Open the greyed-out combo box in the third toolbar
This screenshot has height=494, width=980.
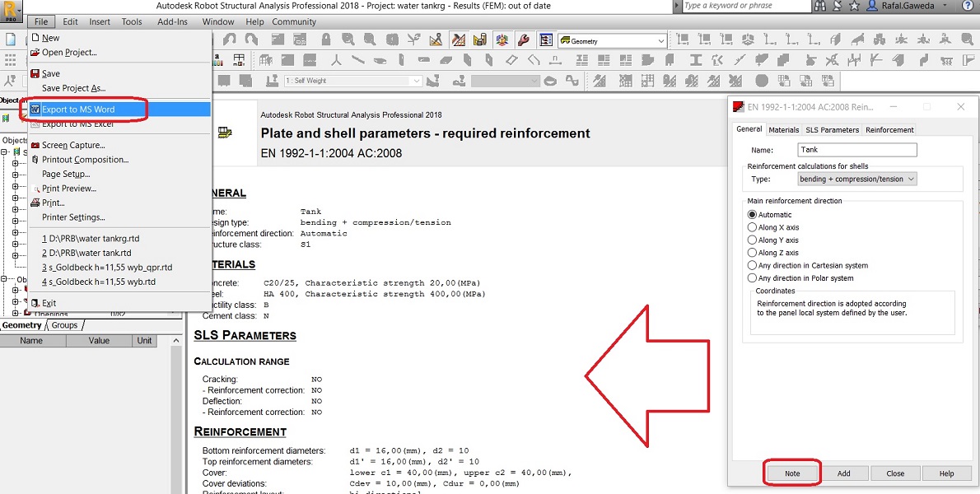506,82
